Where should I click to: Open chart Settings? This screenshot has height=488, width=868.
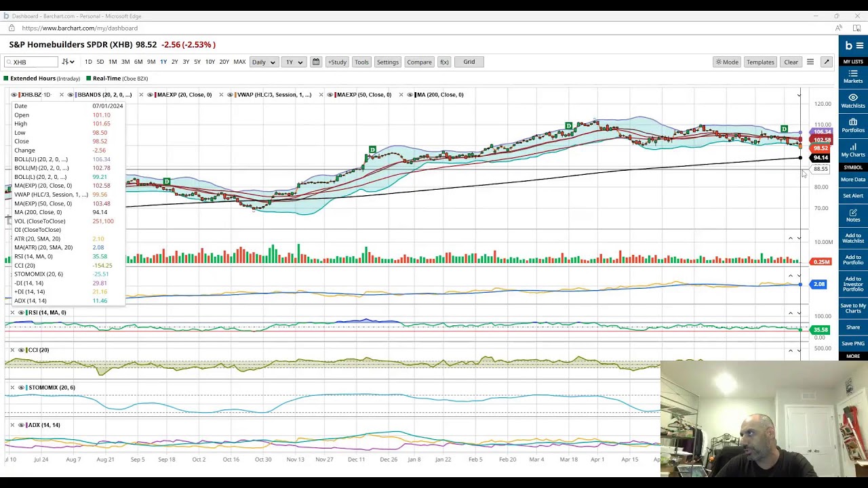coord(388,62)
